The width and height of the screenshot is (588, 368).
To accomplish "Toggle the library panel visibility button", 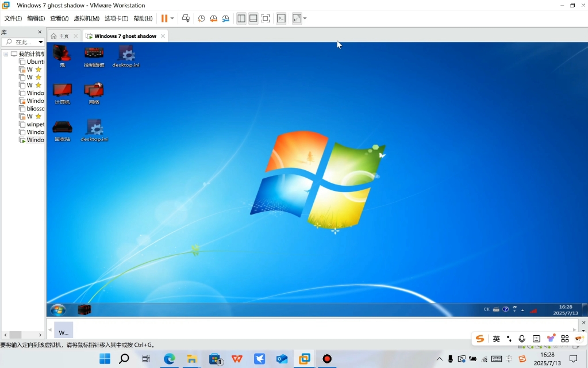I will [241, 18].
